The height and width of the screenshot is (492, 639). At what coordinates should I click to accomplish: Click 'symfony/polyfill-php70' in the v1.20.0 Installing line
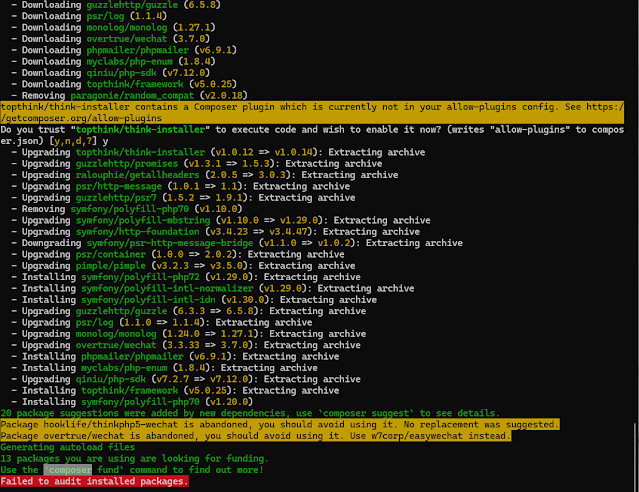[x=140, y=402]
